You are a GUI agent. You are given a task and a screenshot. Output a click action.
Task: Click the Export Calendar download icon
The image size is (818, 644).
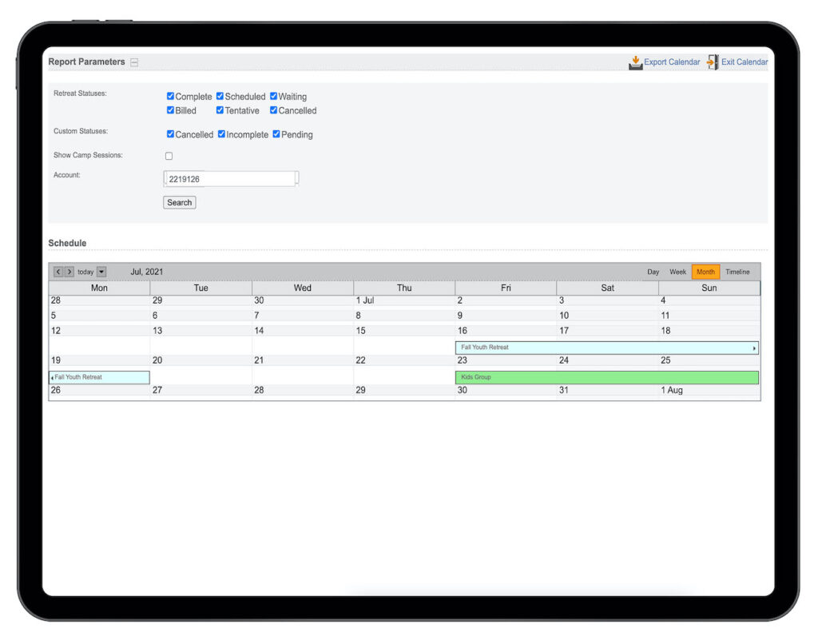point(635,62)
